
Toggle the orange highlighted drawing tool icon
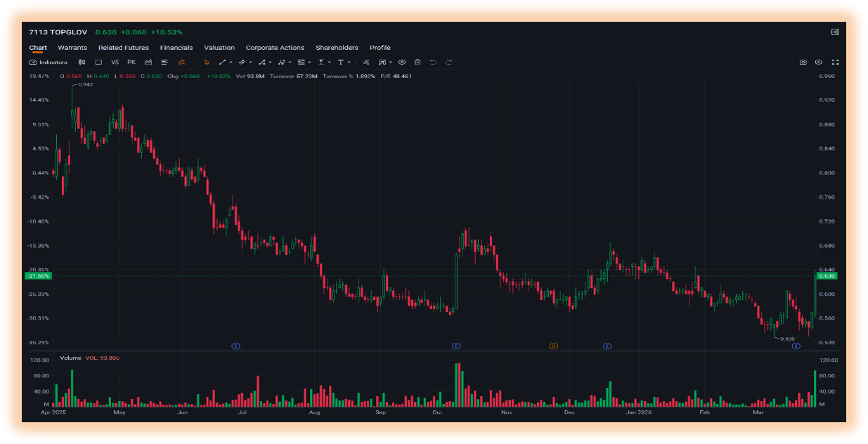tap(181, 62)
